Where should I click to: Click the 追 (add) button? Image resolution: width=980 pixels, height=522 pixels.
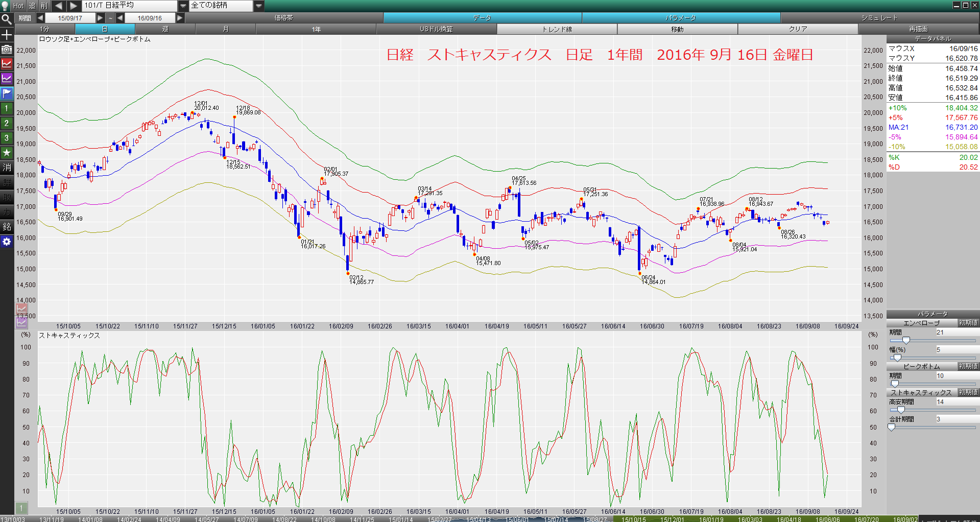32,6
